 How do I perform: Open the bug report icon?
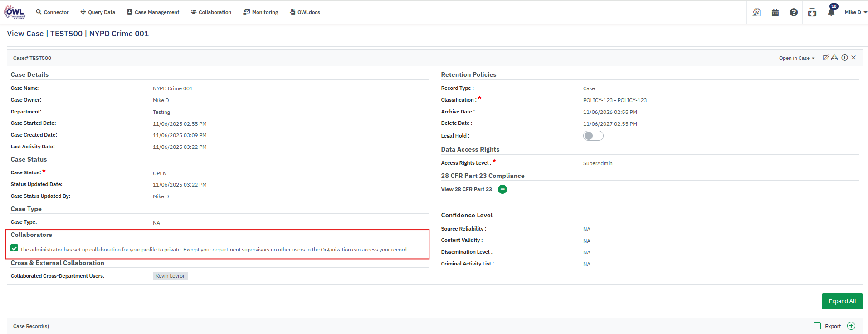[x=812, y=13]
